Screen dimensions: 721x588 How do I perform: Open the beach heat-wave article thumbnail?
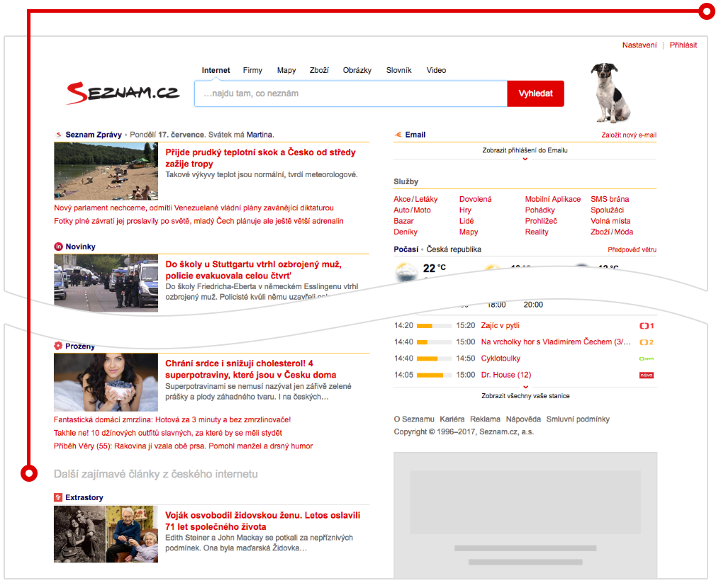coord(106,171)
